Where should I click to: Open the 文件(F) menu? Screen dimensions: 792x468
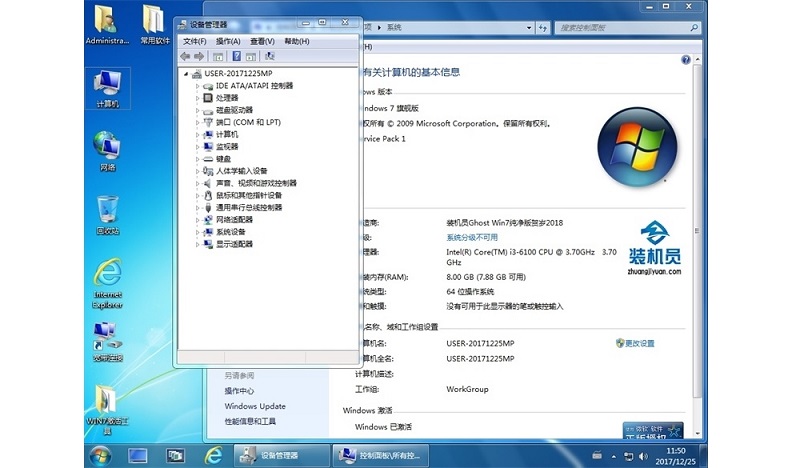tap(194, 41)
